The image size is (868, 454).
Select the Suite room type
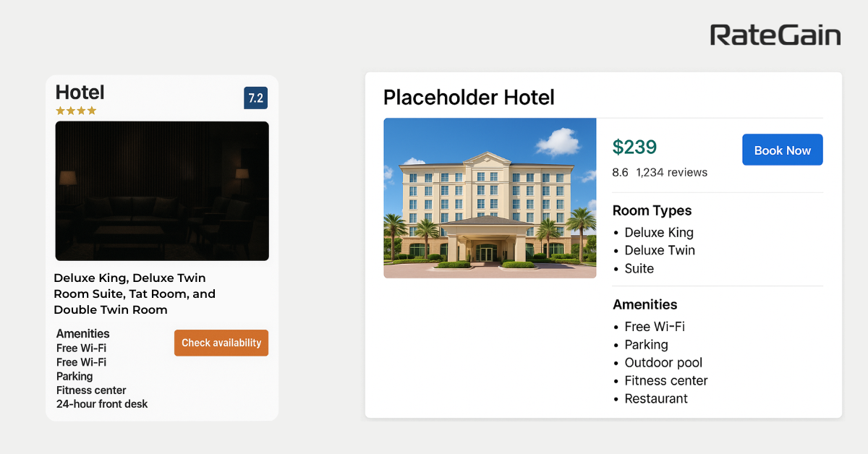point(639,268)
